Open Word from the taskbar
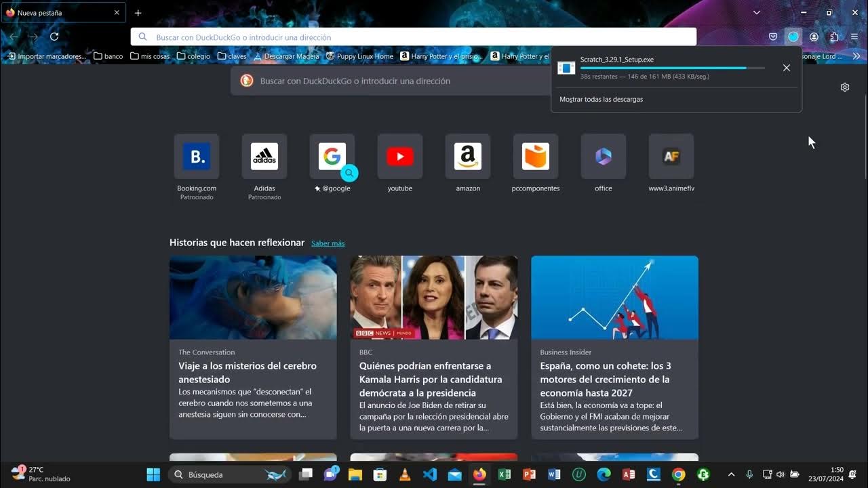Screen dimensions: 868x488 554,474
